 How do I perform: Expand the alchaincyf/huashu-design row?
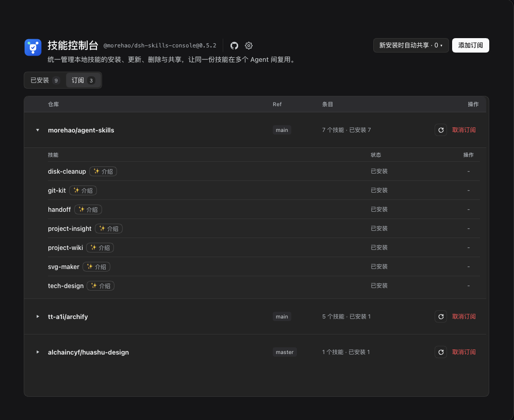(38, 352)
